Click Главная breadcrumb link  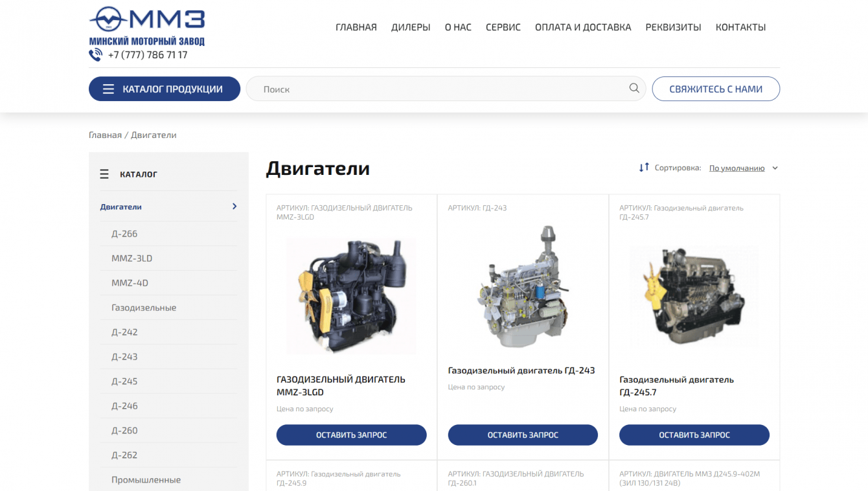coord(105,135)
